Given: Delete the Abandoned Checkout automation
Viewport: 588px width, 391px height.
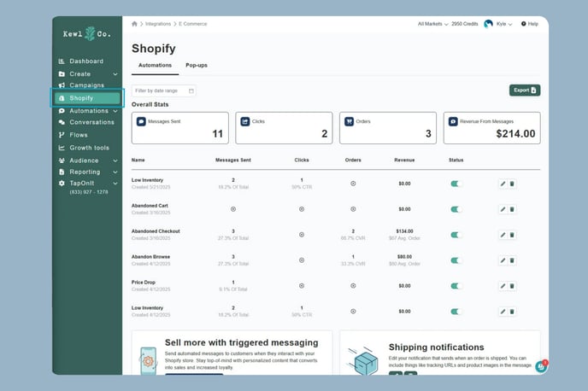Looking at the screenshot, I should (x=512, y=235).
